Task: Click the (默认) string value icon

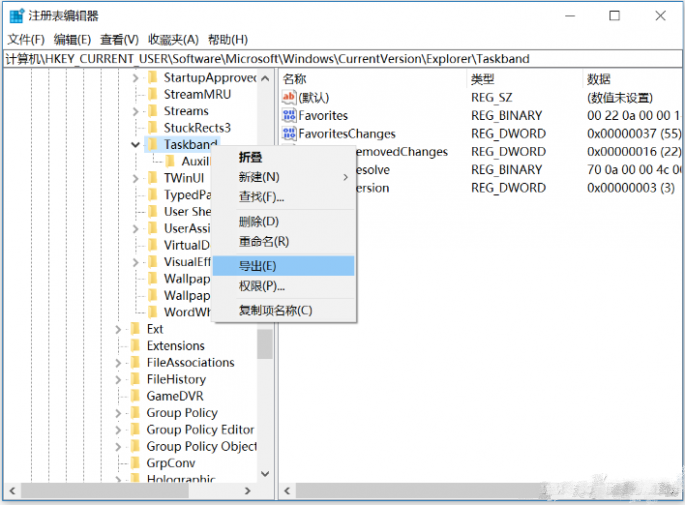Action: (x=289, y=98)
